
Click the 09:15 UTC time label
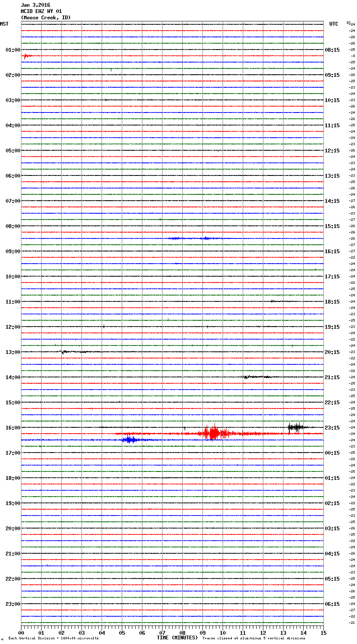332,75
